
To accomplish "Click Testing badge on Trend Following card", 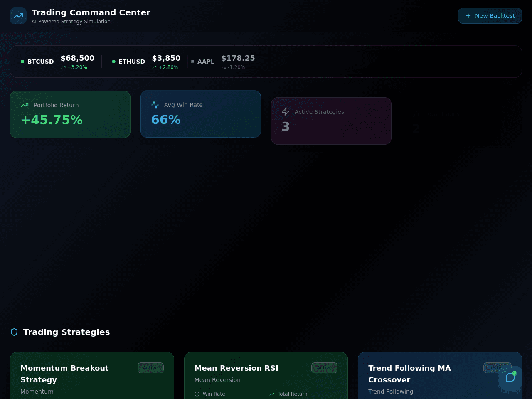I will click(x=497, y=368).
